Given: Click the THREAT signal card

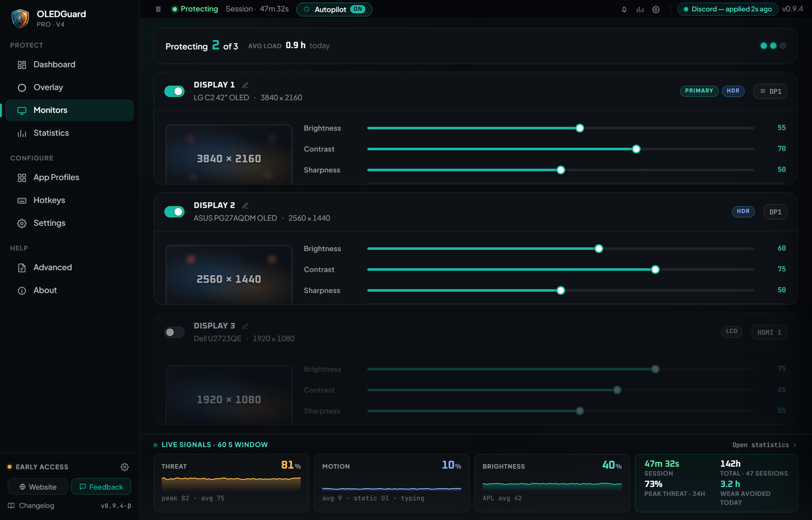Looking at the screenshot, I should 231,483.
